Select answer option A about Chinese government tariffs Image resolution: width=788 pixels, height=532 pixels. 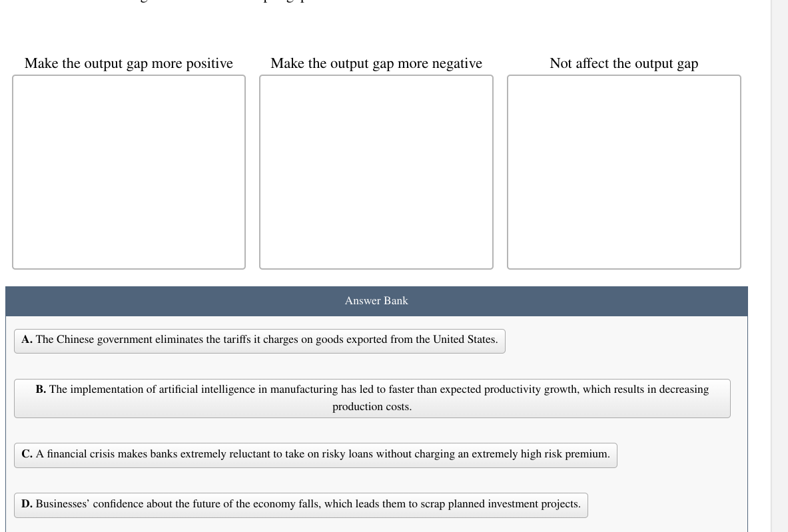tap(259, 340)
